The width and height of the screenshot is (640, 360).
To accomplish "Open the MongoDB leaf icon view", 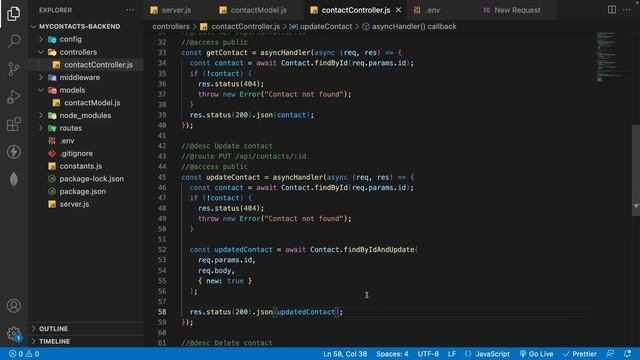I will click(13, 180).
